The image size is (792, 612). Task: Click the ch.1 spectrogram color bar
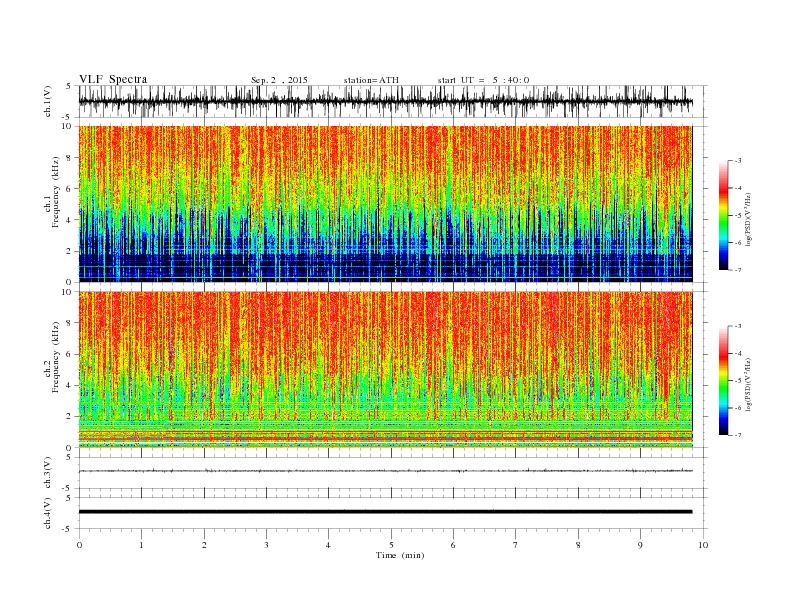coord(724,215)
